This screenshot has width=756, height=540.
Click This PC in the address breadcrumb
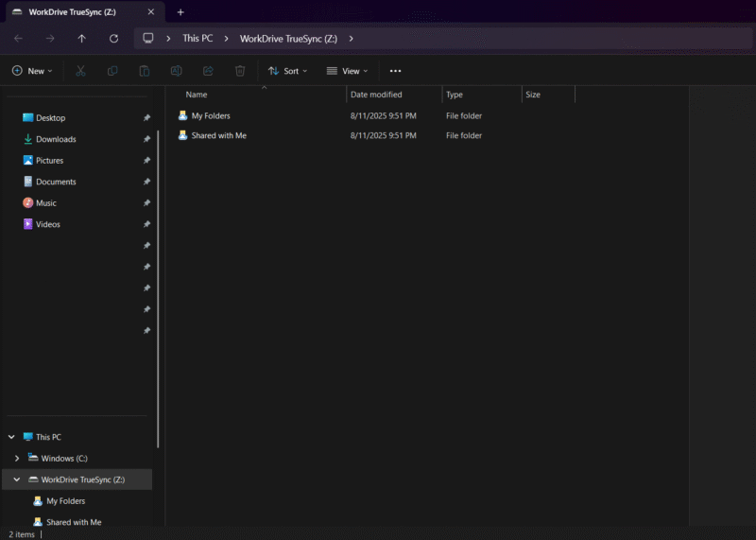click(x=198, y=38)
